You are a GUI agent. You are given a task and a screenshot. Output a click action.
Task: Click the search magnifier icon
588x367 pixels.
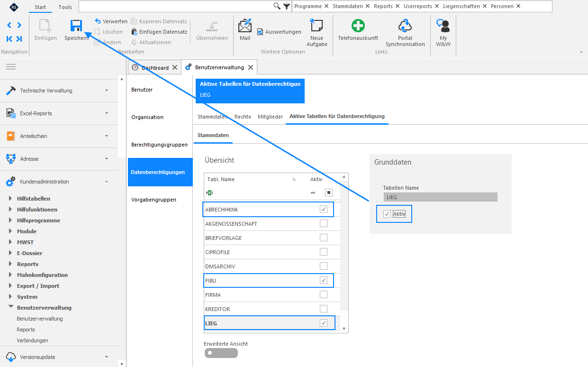point(277,6)
